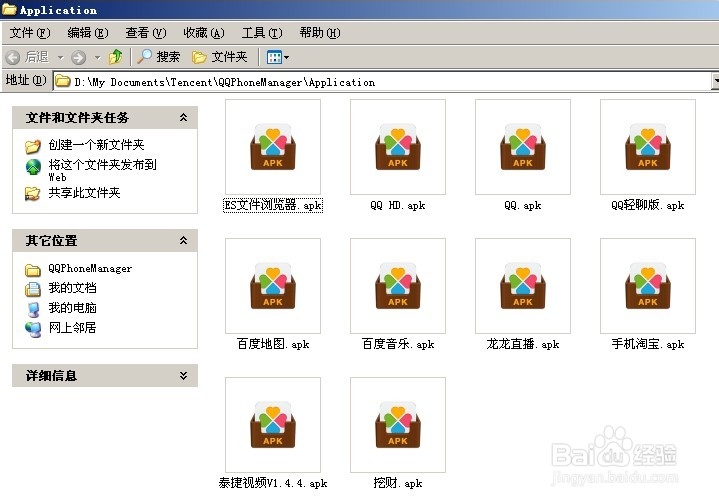Click the folder icon in address bar
This screenshot has width=719, height=503.
[x=62, y=82]
